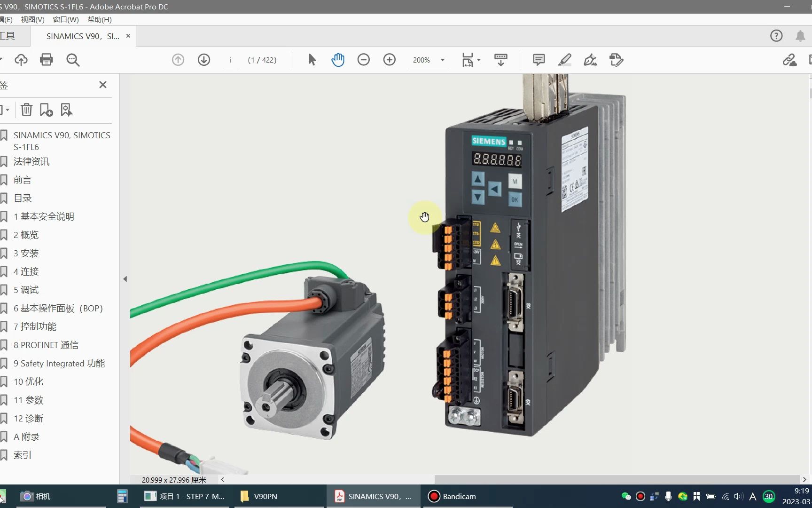Image resolution: width=812 pixels, height=508 pixels.
Task: Click find current bookmark icon
Action: click(66, 110)
